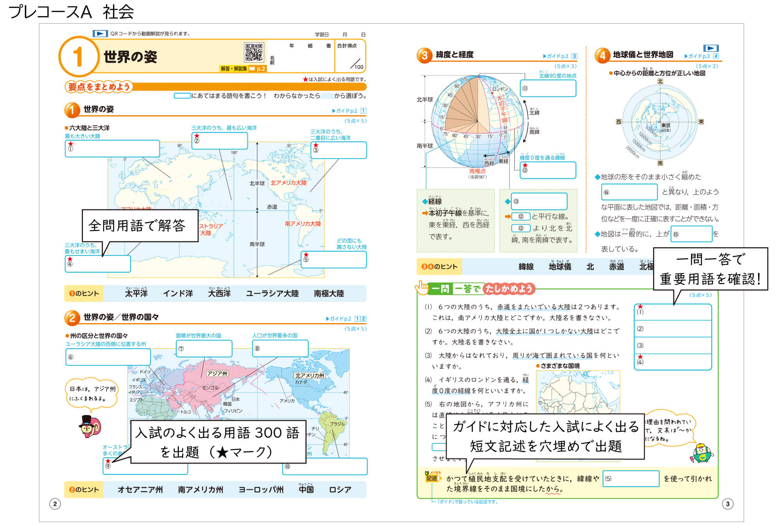Click the 北アメリカ大陸 label on the world map
783x532 pixels.
pyautogui.click(x=289, y=183)
